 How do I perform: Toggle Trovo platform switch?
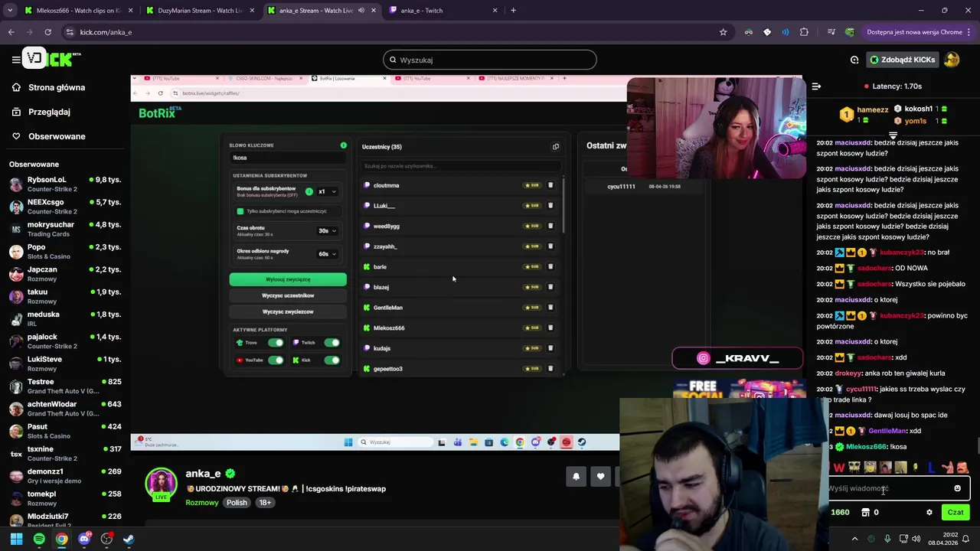click(276, 343)
